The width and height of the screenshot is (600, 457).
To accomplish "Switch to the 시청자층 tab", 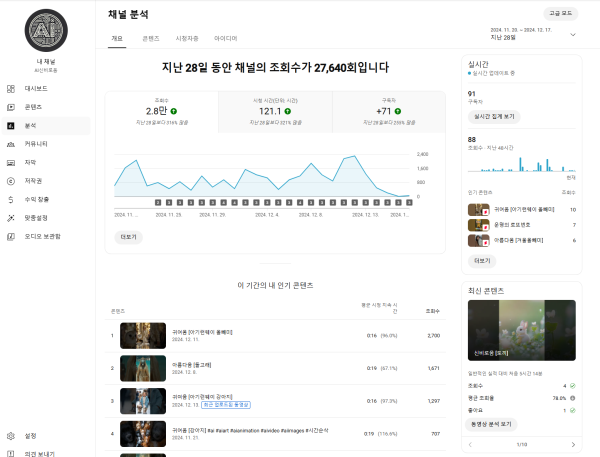I will 186,38.
